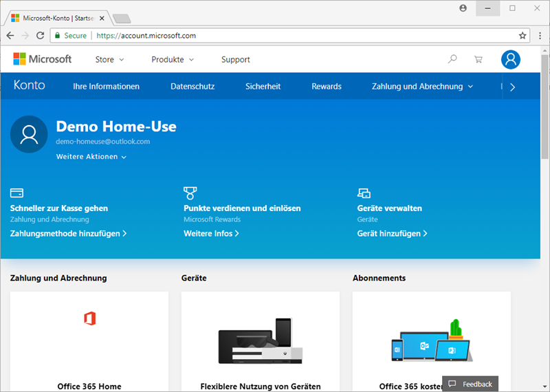
Task: Click the scrollbar down arrow
Action: click(544, 387)
